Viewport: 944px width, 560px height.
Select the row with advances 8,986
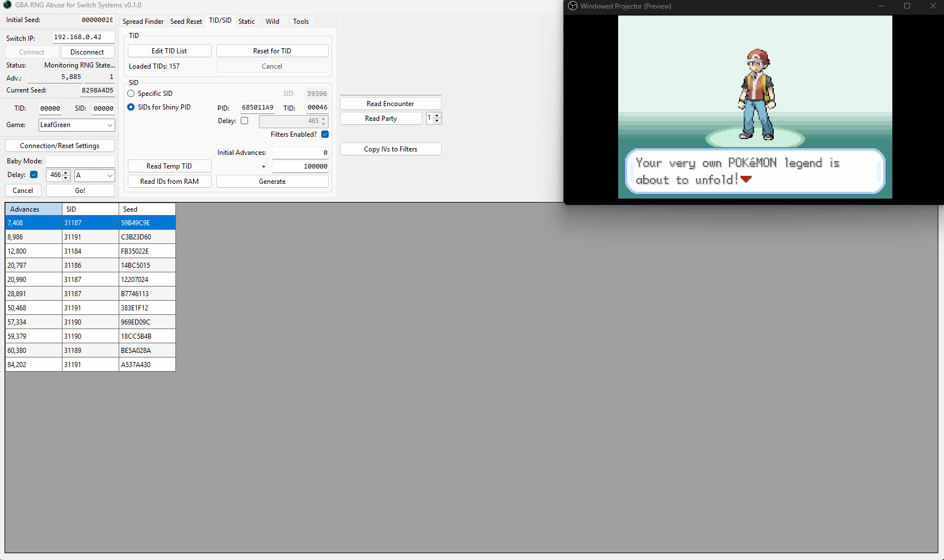point(90,237)
